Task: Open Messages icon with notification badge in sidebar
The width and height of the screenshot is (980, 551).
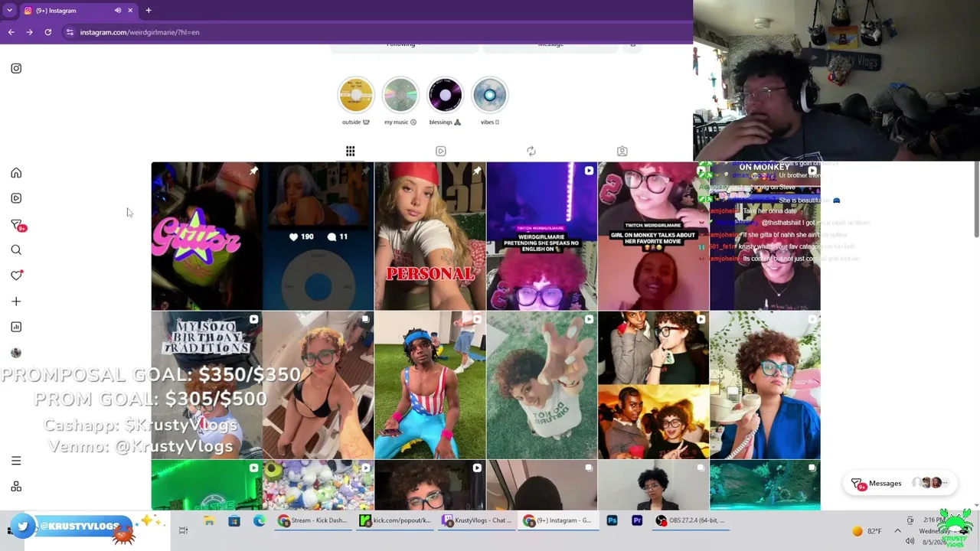Action: pyautogui.click(x=17, y=224)
